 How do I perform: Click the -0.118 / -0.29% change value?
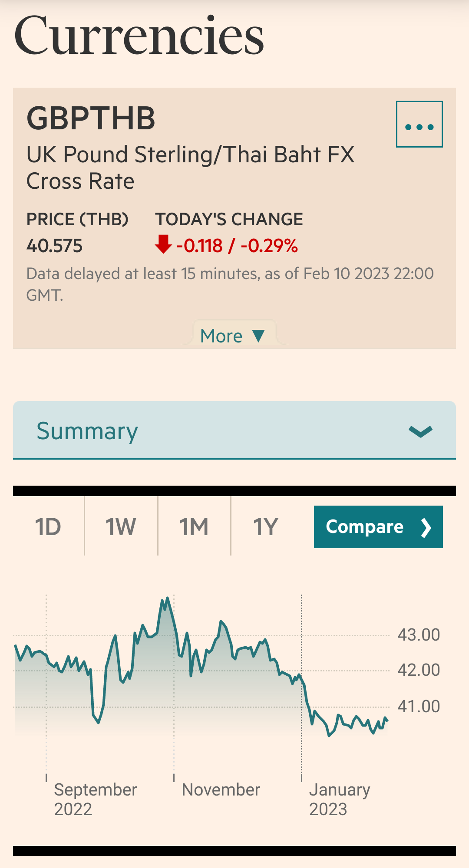(237, 246)
